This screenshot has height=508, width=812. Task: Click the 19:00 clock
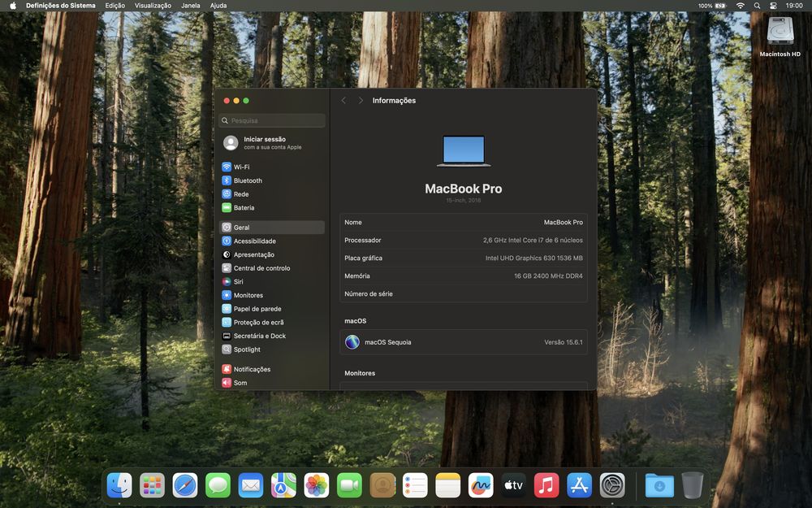pos(794,6)
